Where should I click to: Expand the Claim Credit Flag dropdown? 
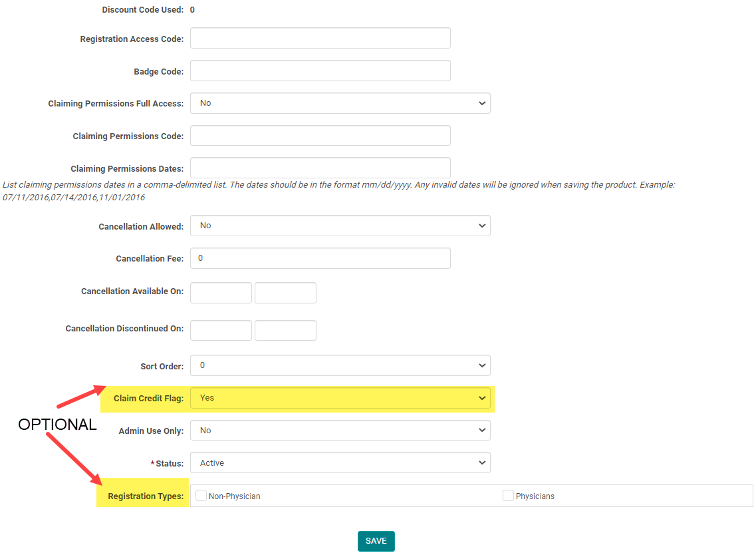pyautogui.click(x=340, y=398)
